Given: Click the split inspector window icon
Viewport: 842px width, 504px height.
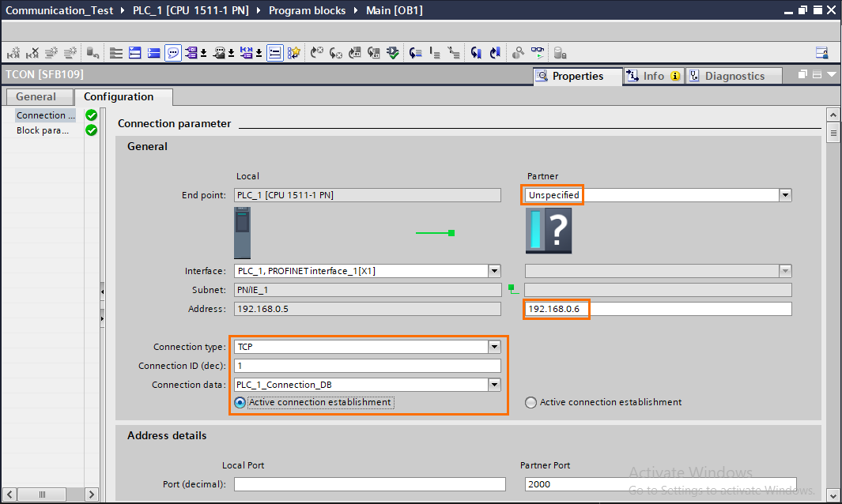Looking at the screenshot, I should point(817,74).
